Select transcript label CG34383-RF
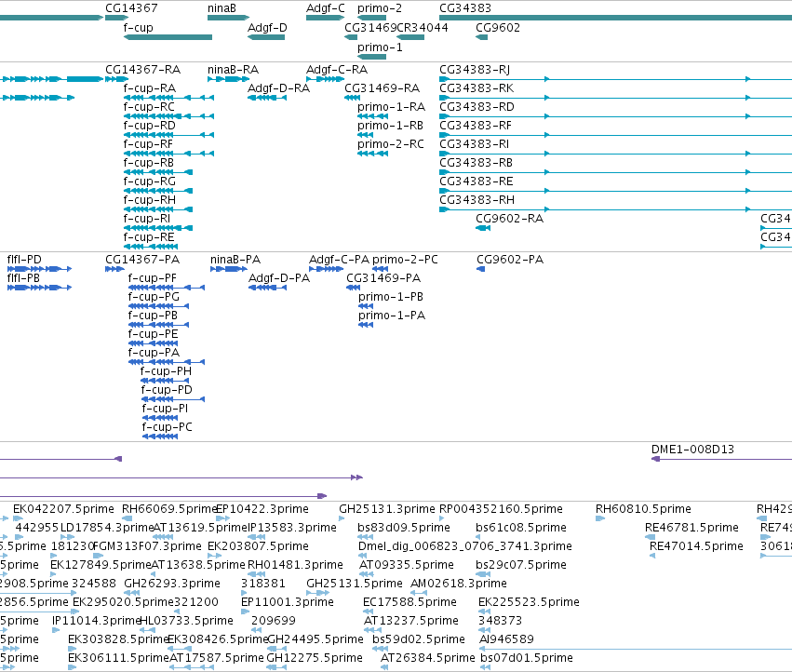The image size is (792, 672). (x=476, y=126)
